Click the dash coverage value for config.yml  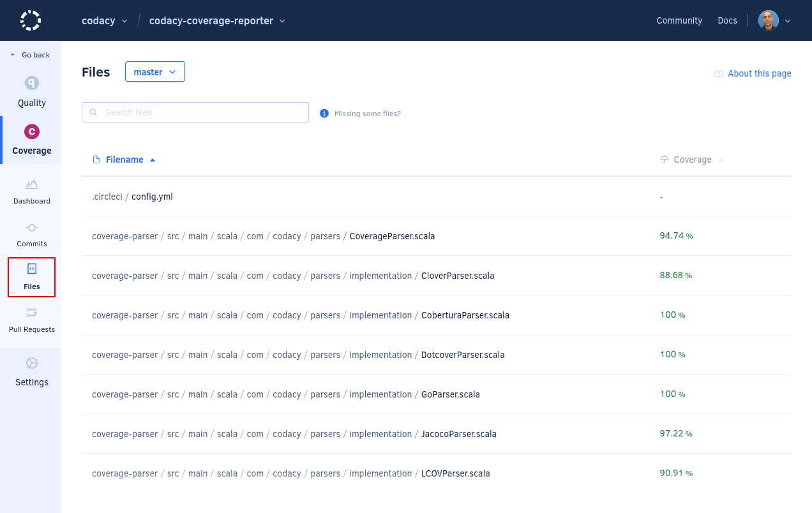point(661,197)
